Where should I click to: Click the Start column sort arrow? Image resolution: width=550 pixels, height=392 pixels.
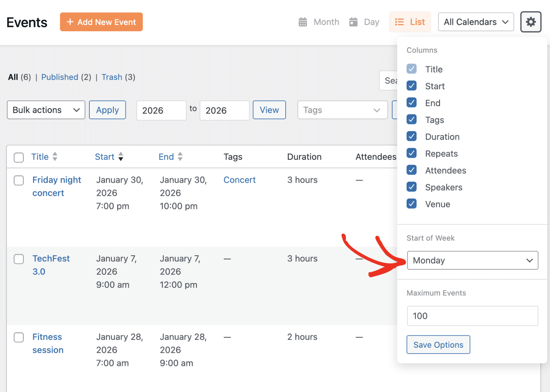click(x=121, y=157)
